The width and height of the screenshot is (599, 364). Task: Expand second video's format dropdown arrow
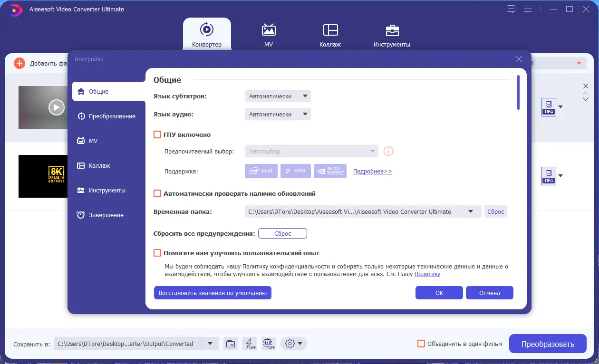coord(560,176)
